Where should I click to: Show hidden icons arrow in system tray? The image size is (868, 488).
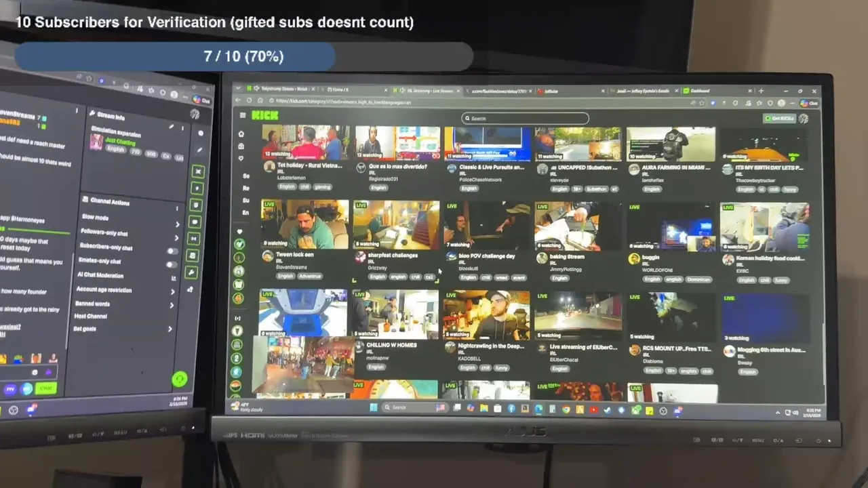click(777, 412)
